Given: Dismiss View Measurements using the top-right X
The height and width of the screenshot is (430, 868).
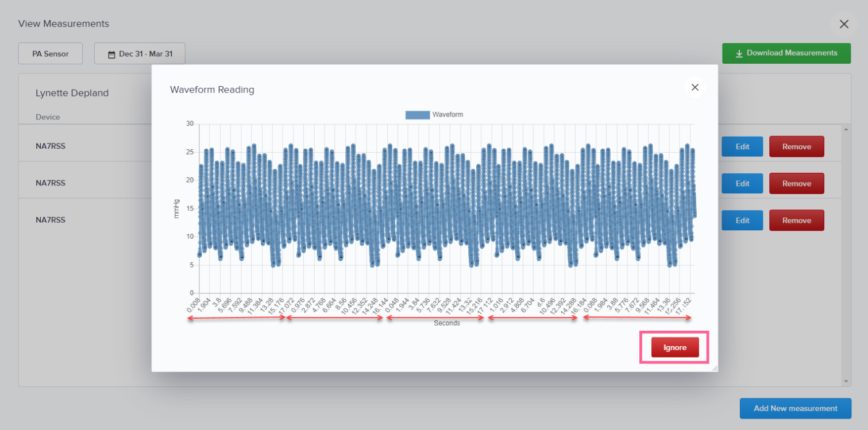Looking at the screenshot, I should pos(844,24).
